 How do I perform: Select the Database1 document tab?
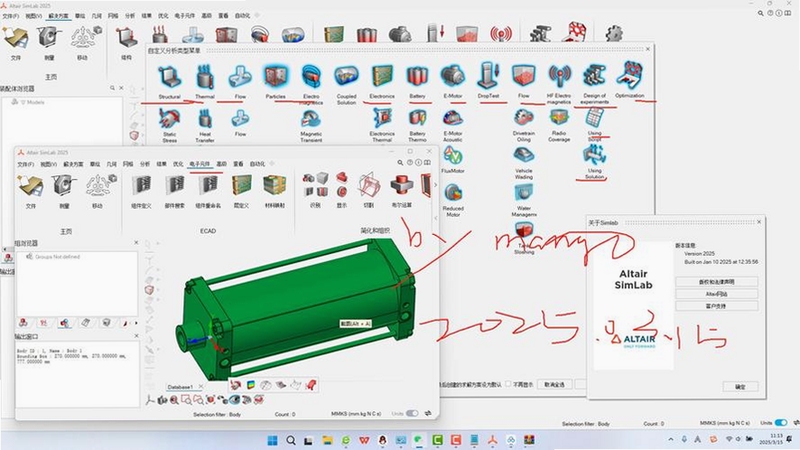click(x=180, y=387)
